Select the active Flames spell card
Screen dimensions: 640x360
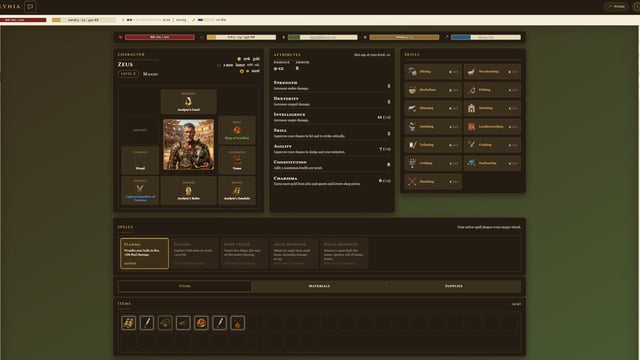click(x=144, y=253)
